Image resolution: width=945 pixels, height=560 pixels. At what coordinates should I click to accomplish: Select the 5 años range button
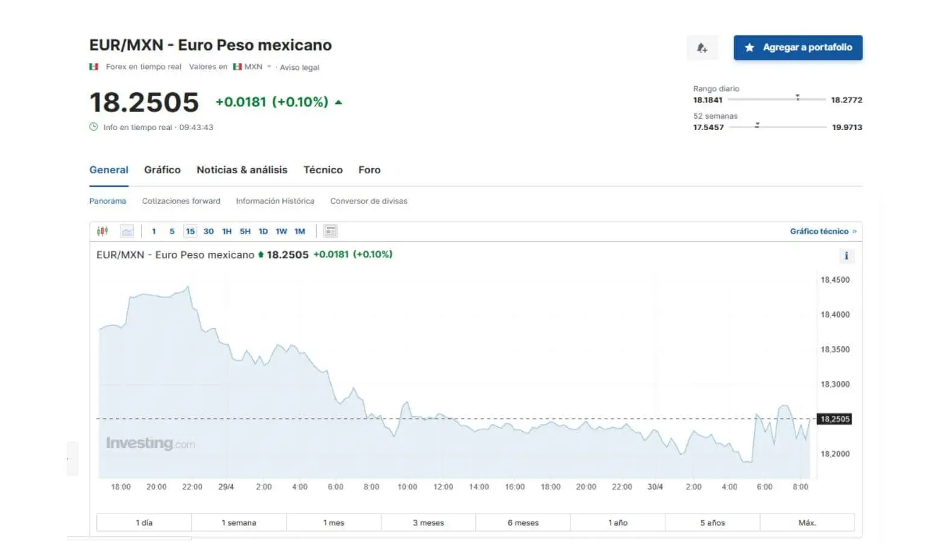(x=713, y=523)
